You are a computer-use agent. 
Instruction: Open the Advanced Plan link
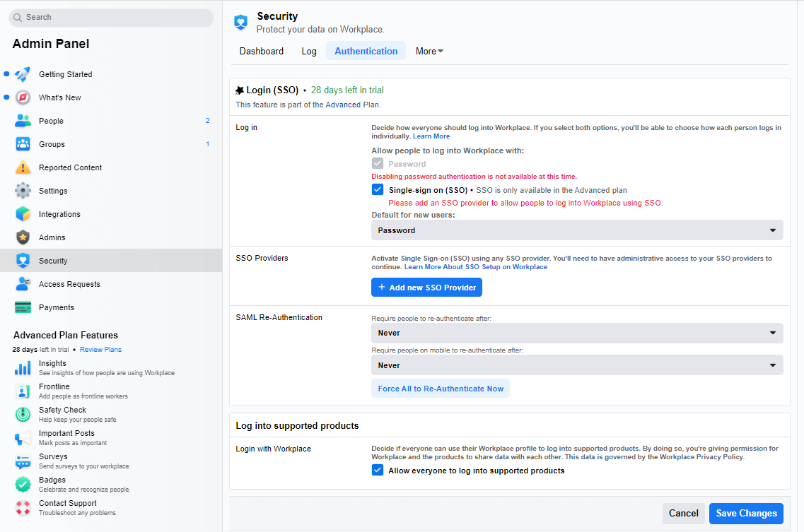tap(343, 105)
